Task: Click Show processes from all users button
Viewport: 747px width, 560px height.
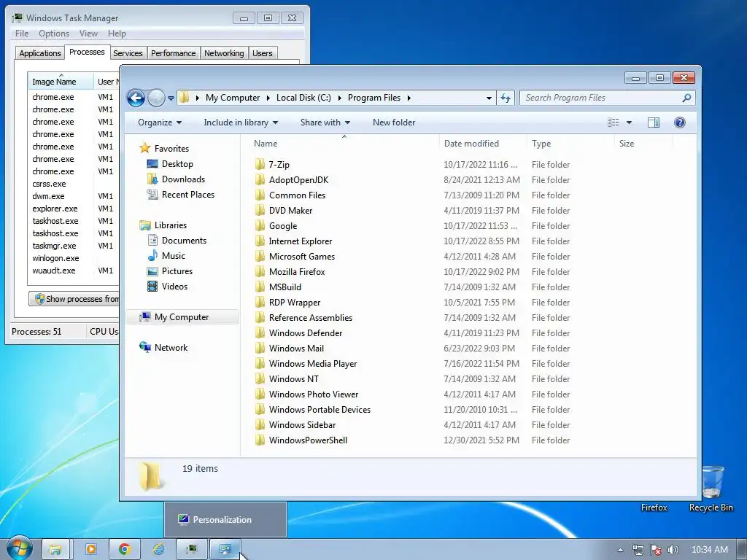Action: pos(74,298)
